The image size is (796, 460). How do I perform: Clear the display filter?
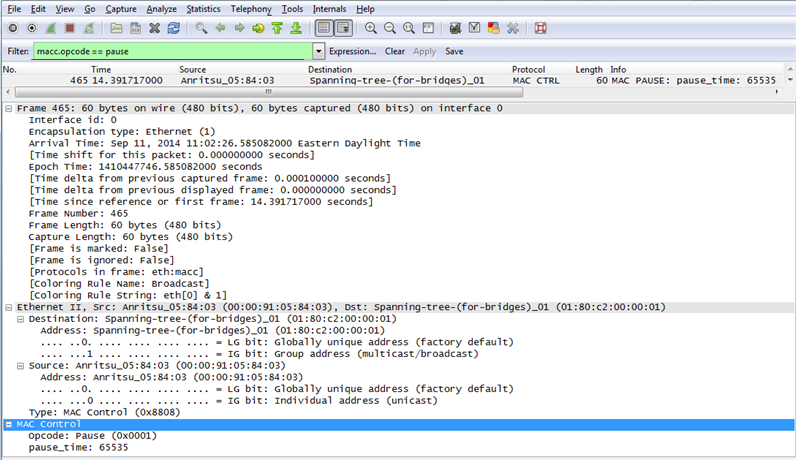tap(395, 51)
